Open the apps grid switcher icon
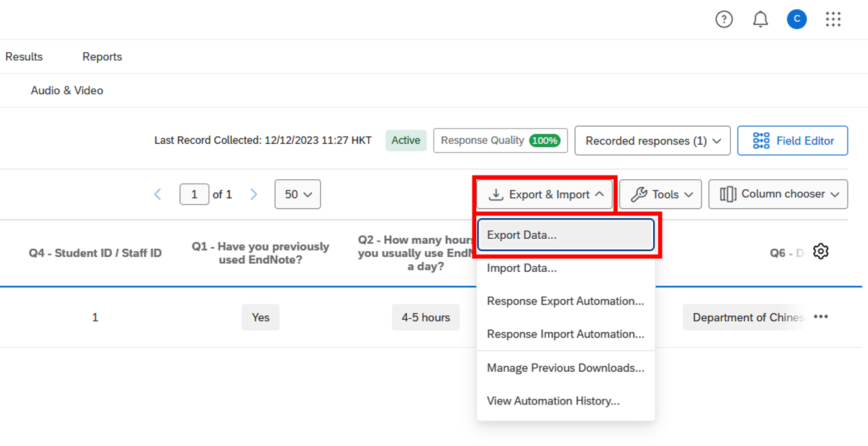The image size is (868, 446). click(x=833, y=20)
